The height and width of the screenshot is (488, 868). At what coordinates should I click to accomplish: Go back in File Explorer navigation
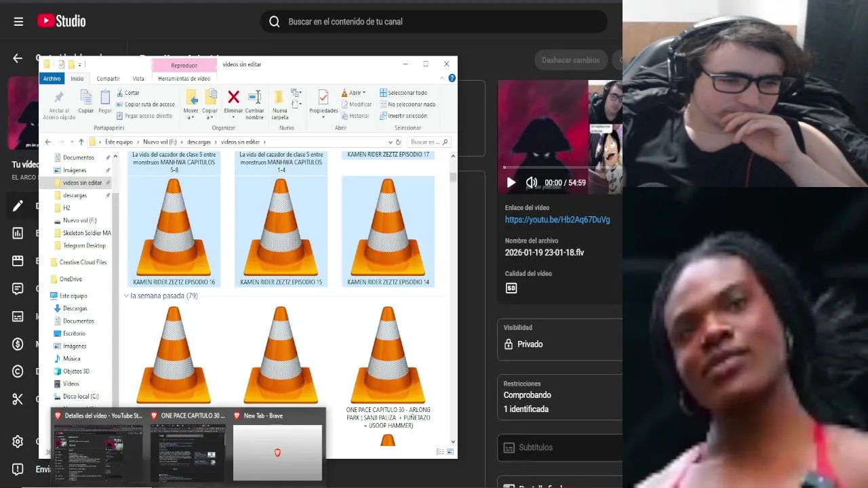[47, 142]
